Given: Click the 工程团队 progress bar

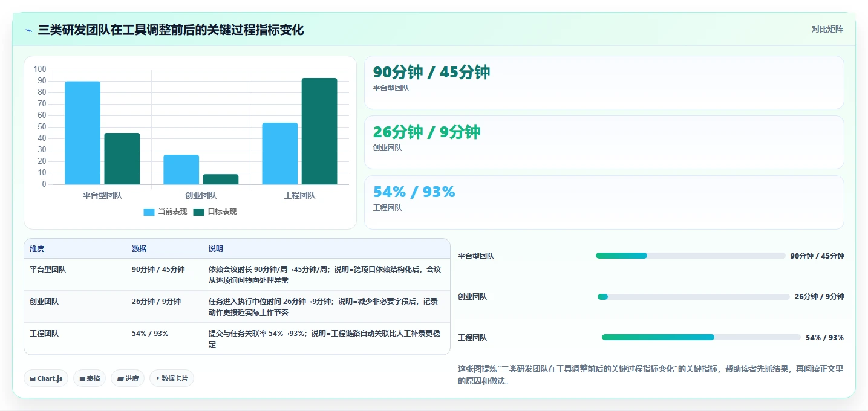Looking at the screenshot, I should pyautogui.click(x=701, y=337).
